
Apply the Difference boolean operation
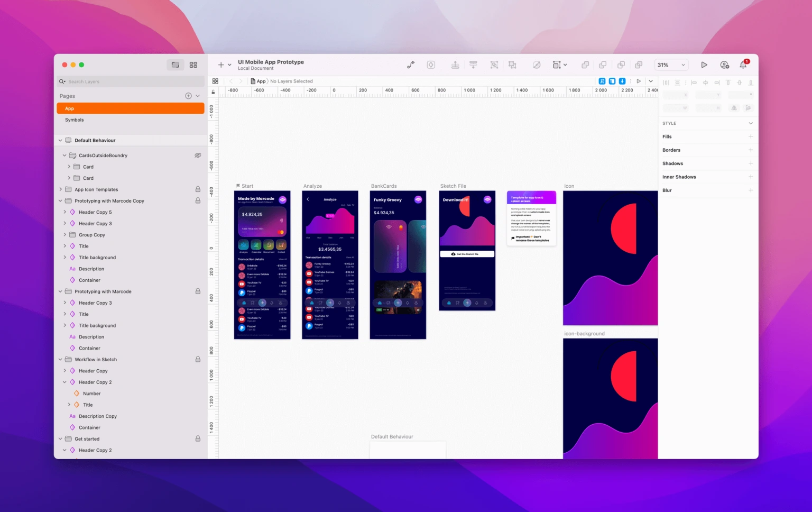pos(639,65)
